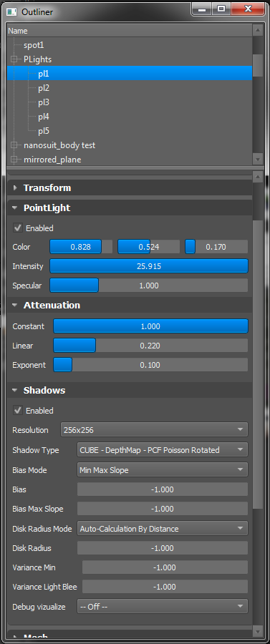Open the Resolution 256x256 dropdown
The image size is (270, 644).
coord(154,430)
